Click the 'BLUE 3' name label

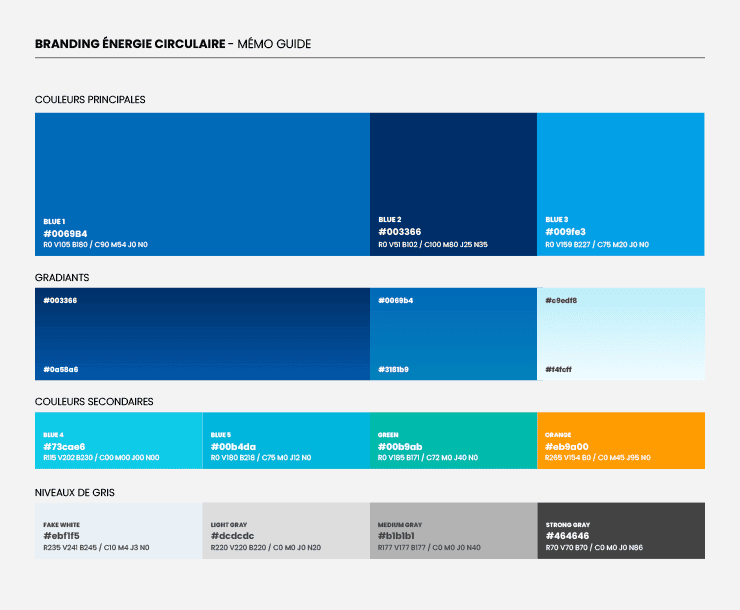pyautogui.click(x=557, y=220)
